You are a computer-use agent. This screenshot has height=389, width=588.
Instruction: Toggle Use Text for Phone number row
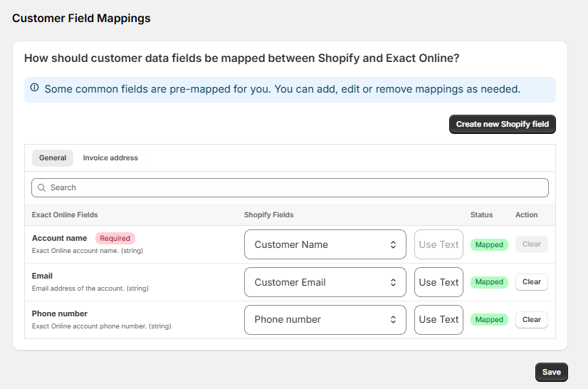point(439,319)
